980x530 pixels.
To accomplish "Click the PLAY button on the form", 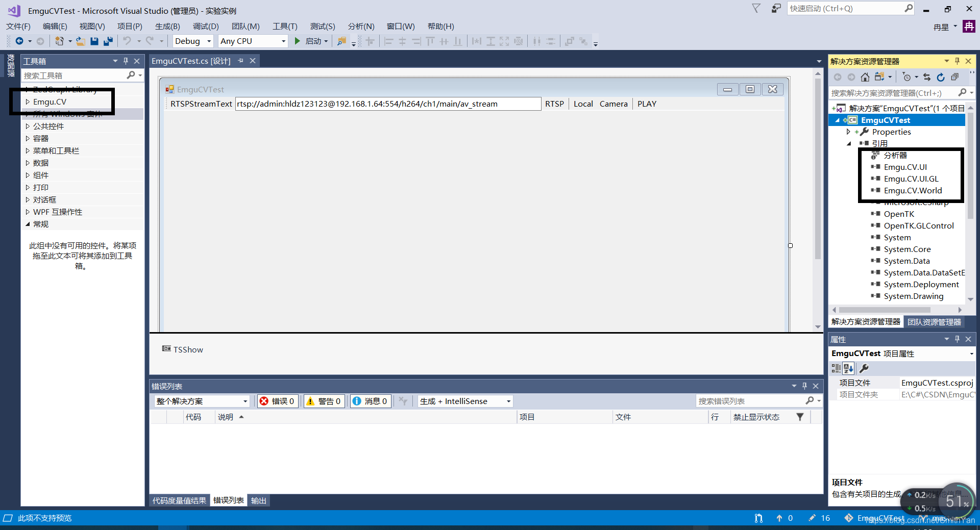I will (x=647, y=104).
